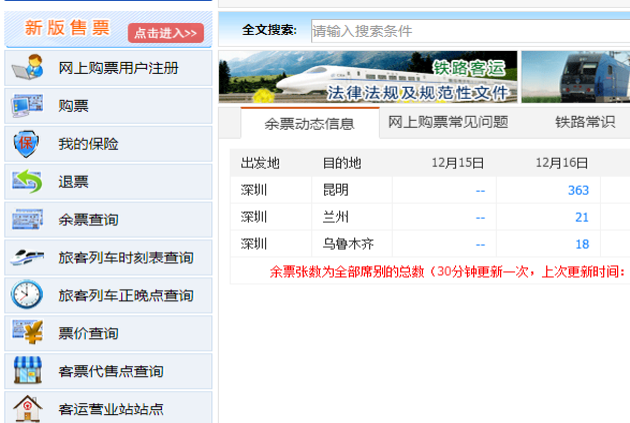Switch to 网上购票常见问题 tab
This screenshot has width=630, height=423.
(x=448, y=122)
